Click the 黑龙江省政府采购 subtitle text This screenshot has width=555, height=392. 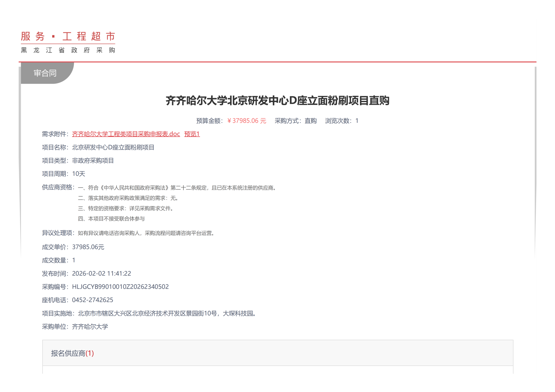click(x=68, y=50)
